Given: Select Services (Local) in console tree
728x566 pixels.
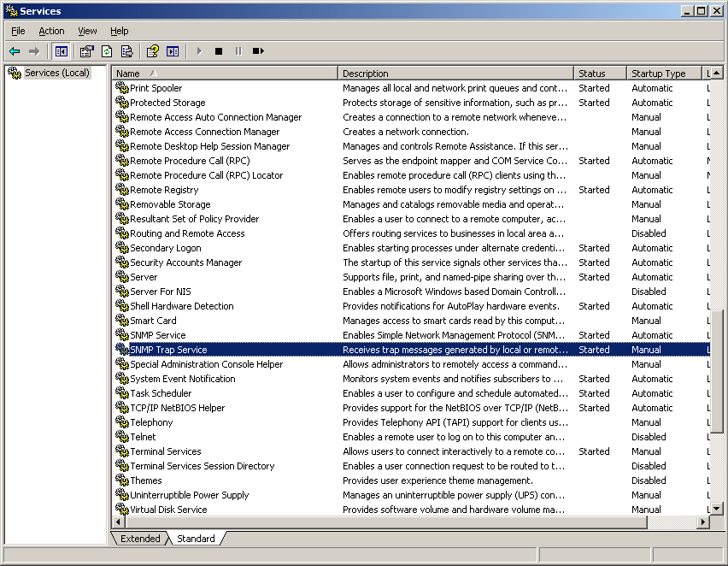Looking at the screenshot, I should [56, 73].
